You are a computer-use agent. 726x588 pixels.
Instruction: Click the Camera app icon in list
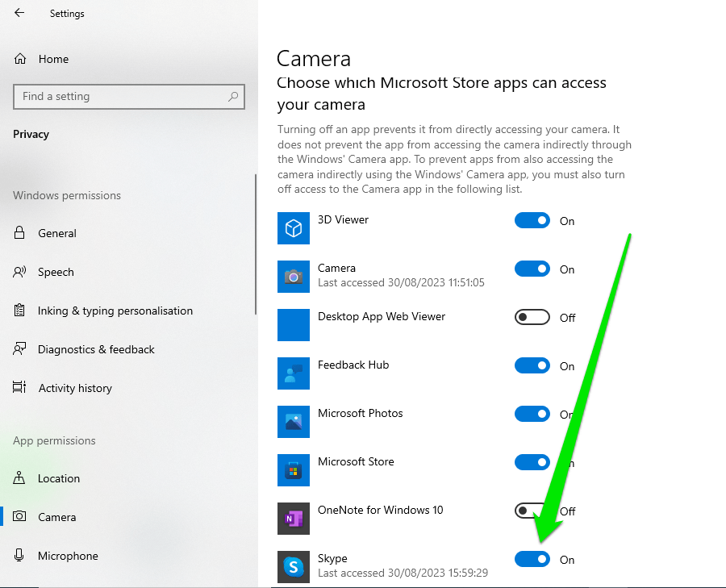294,277
